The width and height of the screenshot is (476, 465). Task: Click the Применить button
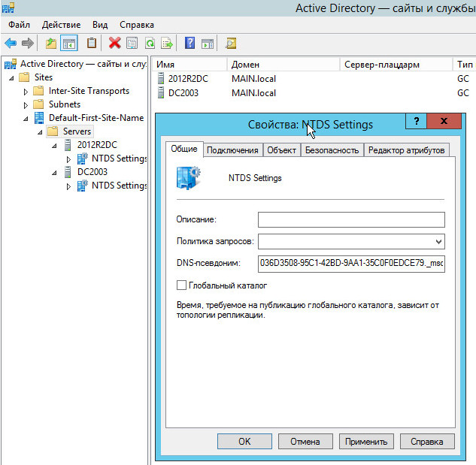[366, 442]
